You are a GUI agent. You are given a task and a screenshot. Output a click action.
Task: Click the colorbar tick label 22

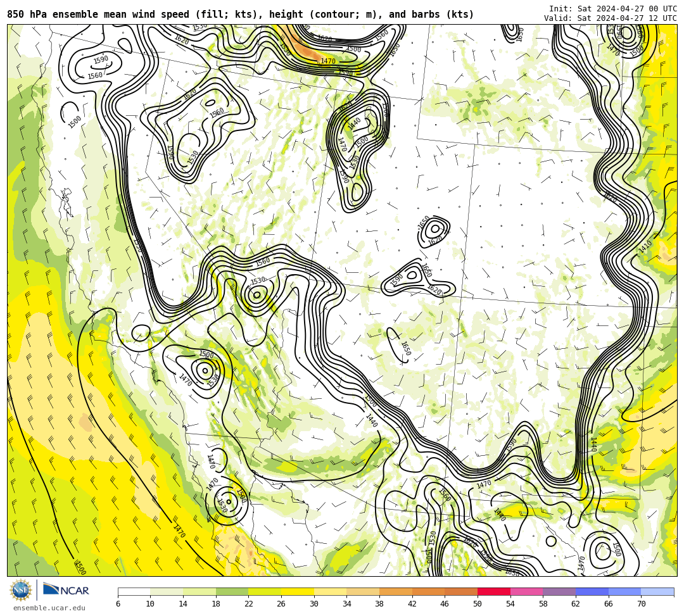pos(249,604)
